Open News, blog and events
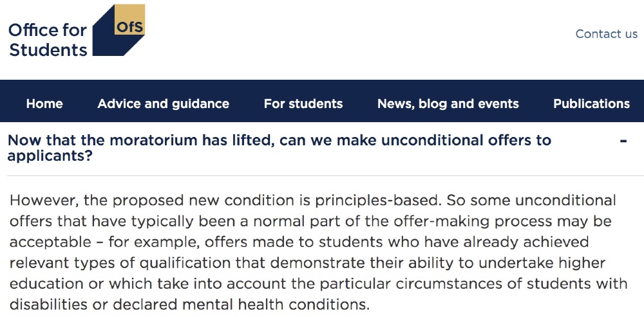 click(448, 104)
